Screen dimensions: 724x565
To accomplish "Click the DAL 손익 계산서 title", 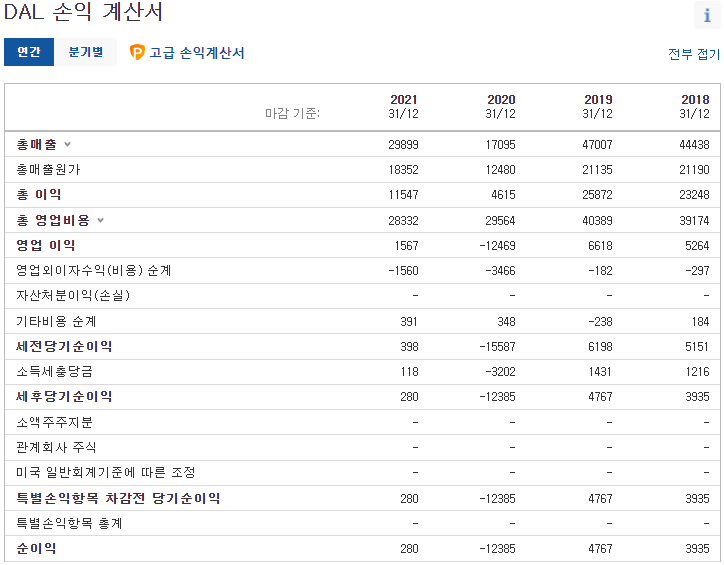I will pos(83,12).
